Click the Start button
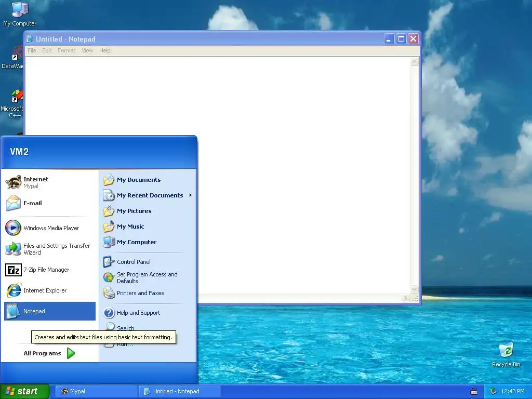 (25, 392)
